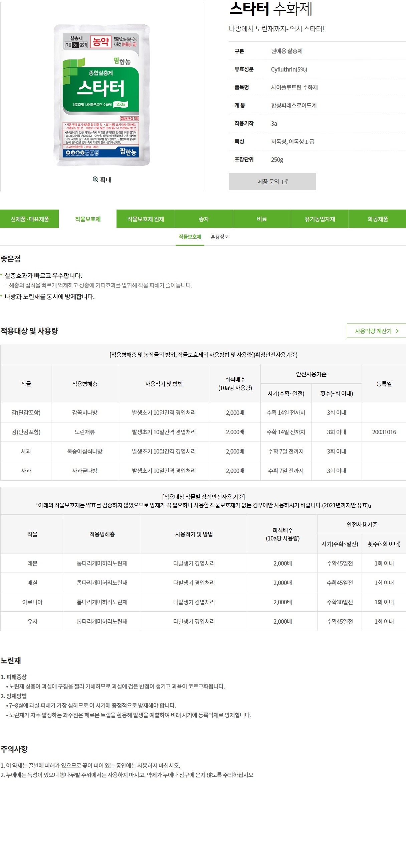Open 작물보호제 원제 tab
Screen dimensions: 406x868
pos(146,219)
